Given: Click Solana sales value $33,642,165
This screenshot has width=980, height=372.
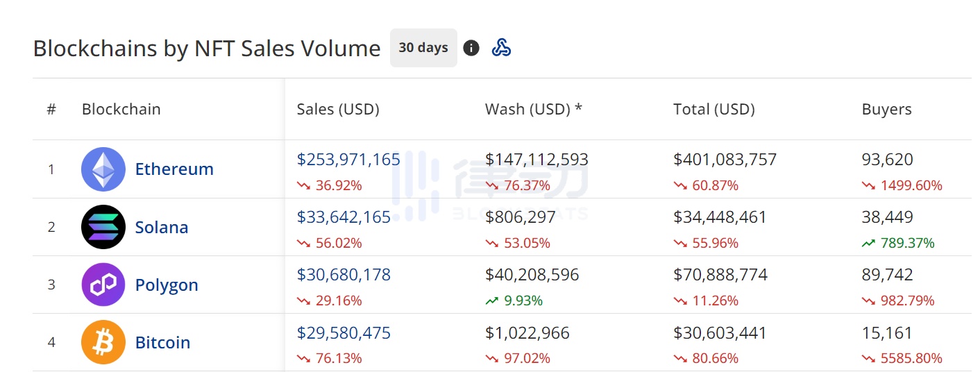Looking at the screenshot, I should [x=344, y=217].
